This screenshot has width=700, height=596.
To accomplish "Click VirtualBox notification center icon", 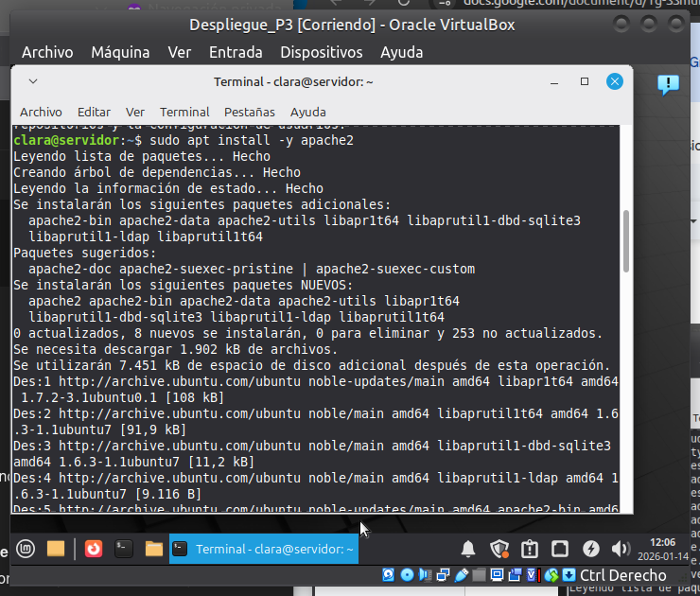I will coord(668,85).
